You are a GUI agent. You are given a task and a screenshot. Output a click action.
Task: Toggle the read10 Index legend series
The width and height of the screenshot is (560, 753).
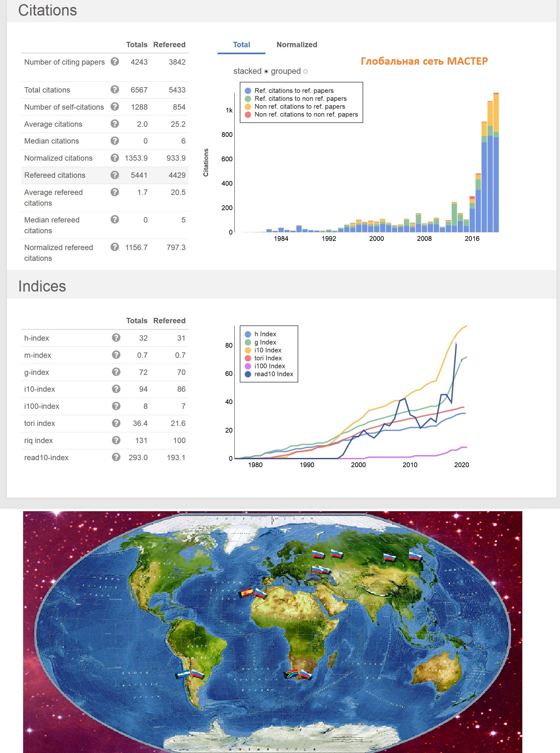click(273, 374)
